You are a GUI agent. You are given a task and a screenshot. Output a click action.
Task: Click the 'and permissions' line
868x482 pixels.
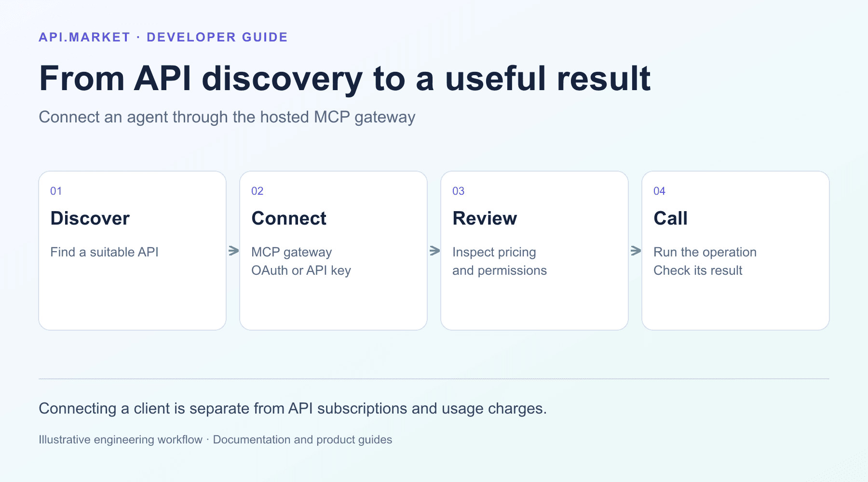click(x=500, y=270)
